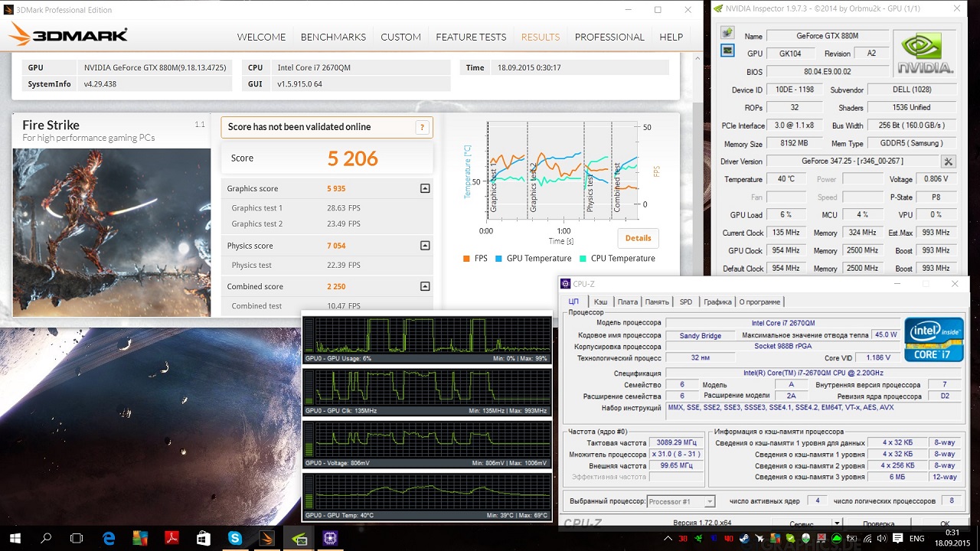Screen dimensions: 980x551
Task: Open the HELP tab in 3DMark
Action: click(x=671, y=37)
